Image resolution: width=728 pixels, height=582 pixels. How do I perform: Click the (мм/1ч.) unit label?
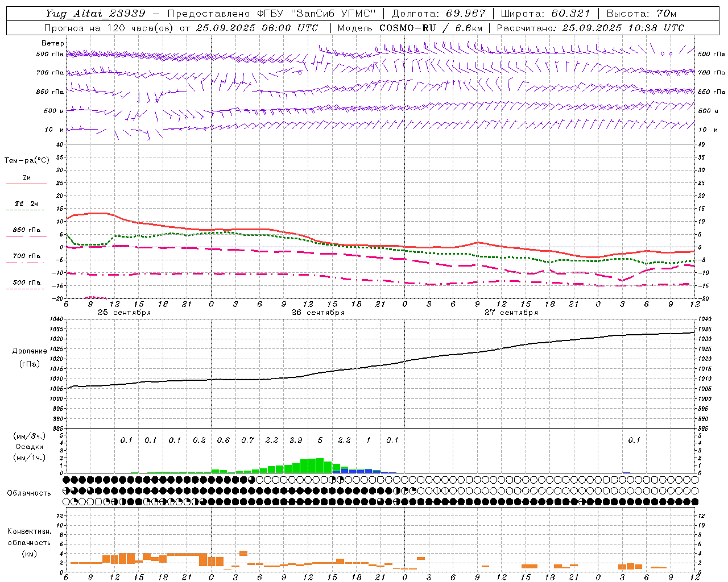[30, 458]
